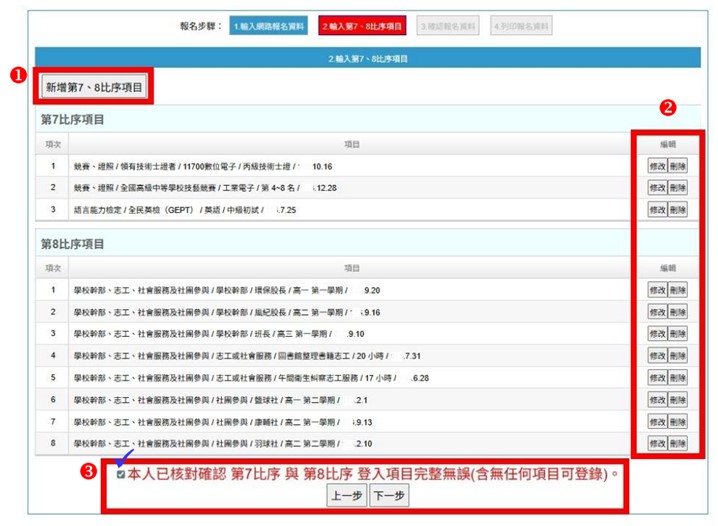
Task: Edit 第7比序 item 1 with 修改
Action: (657, 166)
